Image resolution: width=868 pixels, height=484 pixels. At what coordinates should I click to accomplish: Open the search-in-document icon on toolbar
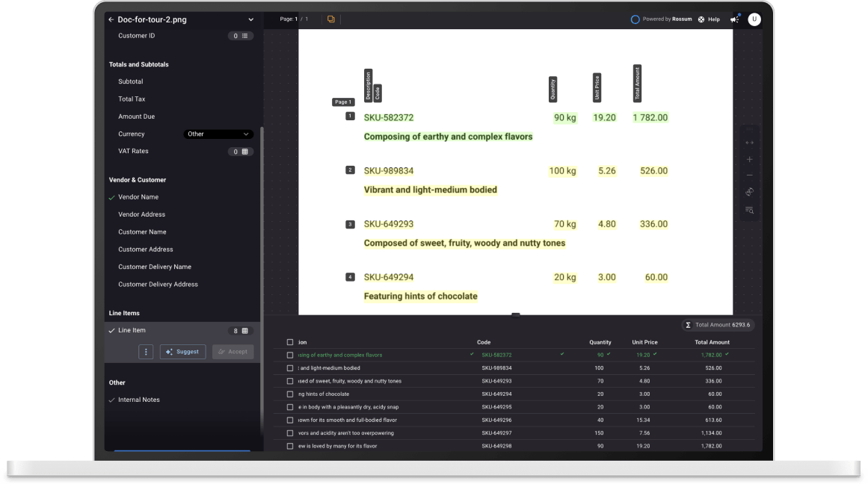749,211
